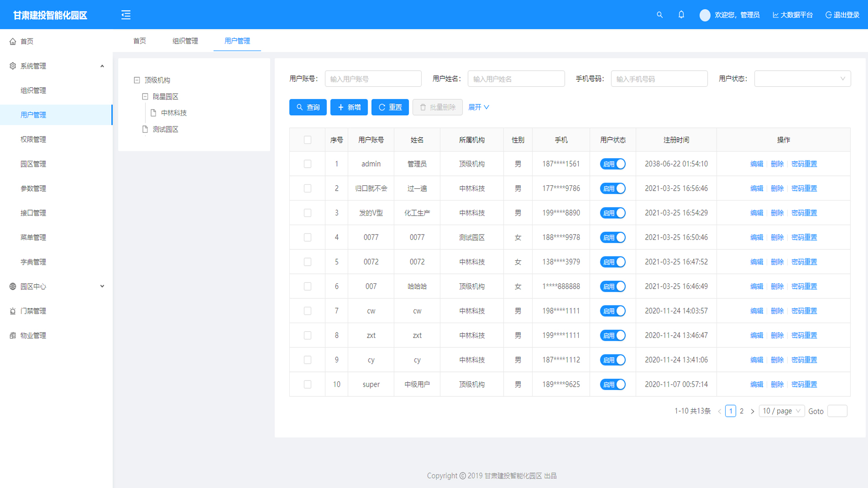
Task: Click the admin user avatar icon
Action: click(704, 15)
